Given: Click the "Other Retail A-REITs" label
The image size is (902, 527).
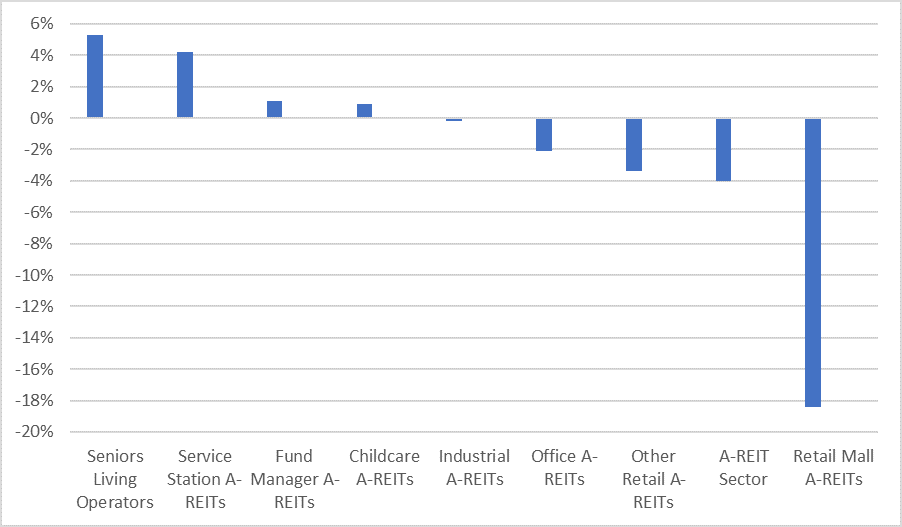Looking at the screenshot, I should point(654,479).
